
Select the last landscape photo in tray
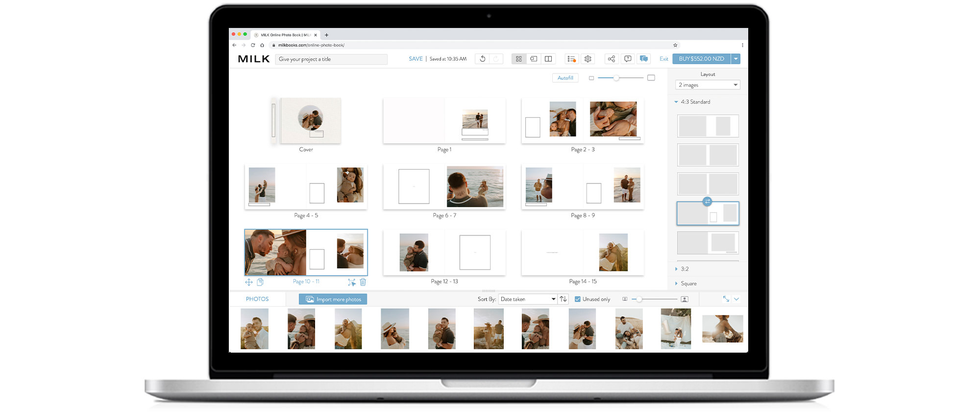click(723, 329)
